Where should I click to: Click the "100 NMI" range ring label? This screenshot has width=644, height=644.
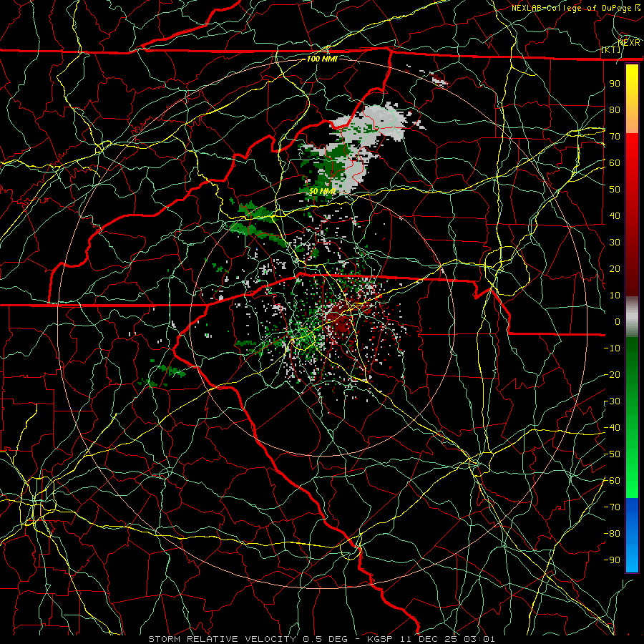(322, 59)
